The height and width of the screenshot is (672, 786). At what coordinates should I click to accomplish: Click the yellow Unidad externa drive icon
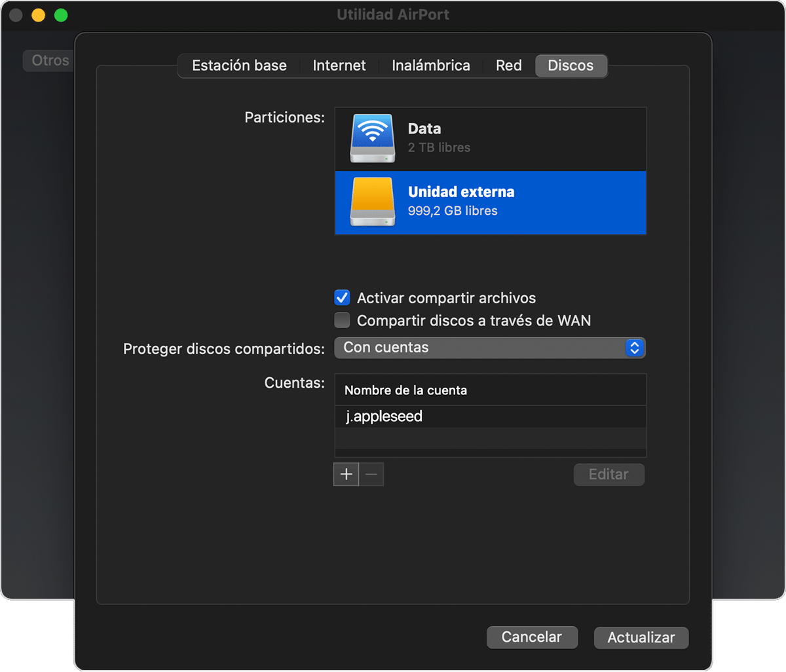372,202
